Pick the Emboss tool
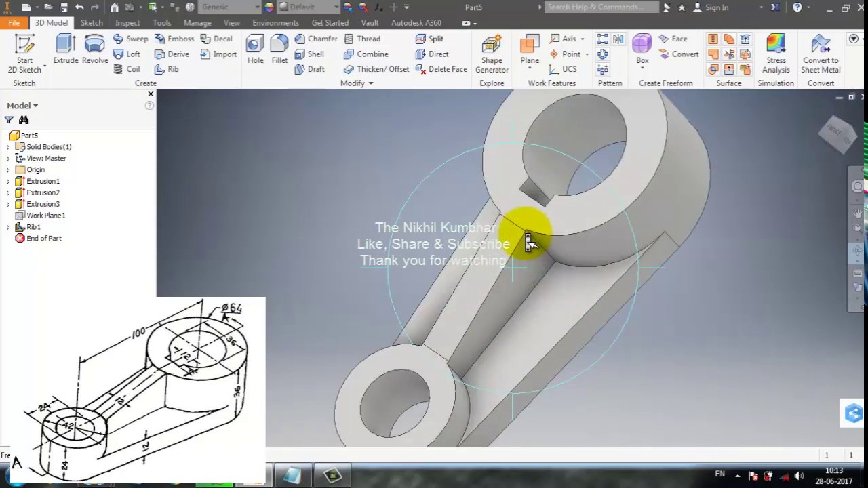868x488 pixels. coord(174,39)
